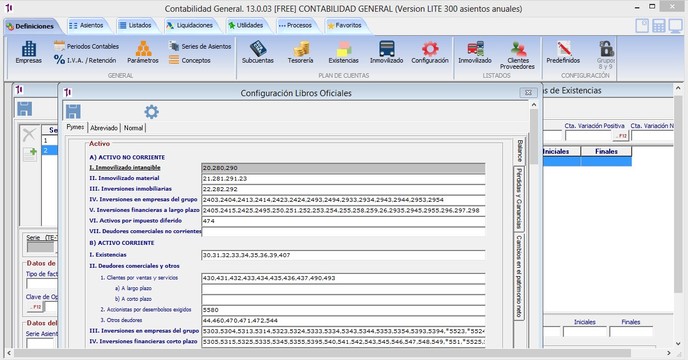The height and width of the screenshot is (360, 688).
Task: Open Clientes Proveedores listing
Action: pos(518,55)
